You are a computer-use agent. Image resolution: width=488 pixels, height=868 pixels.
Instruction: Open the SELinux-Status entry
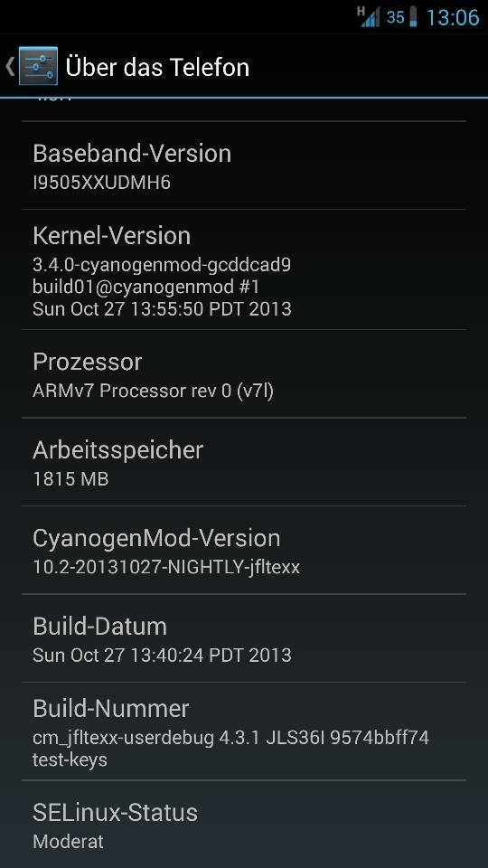point(244,825)
